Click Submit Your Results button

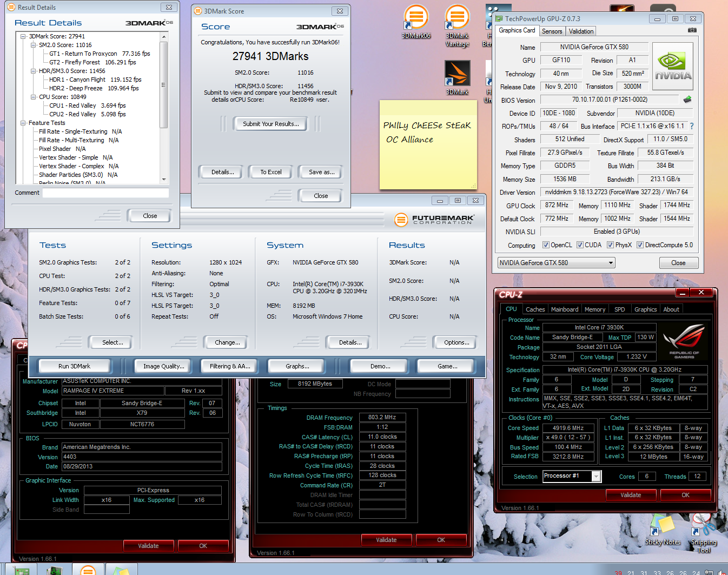pos(270,124)
